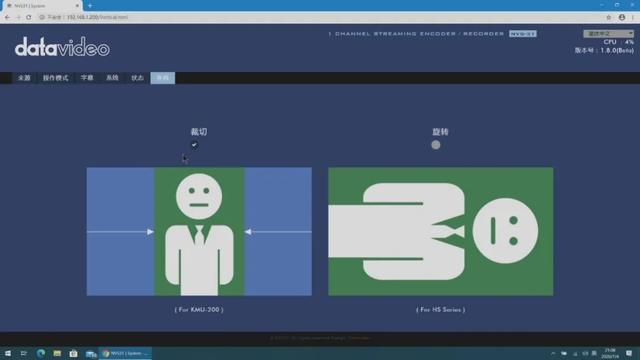Reload the page with browser refresh icon
The width and height of the screenshot is (640, 360).
[29, 17]
